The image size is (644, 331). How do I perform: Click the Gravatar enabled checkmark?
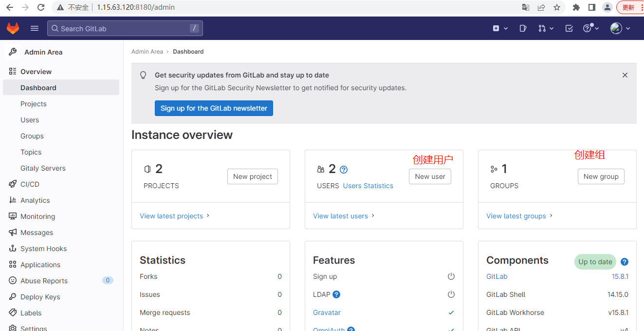(x=451, y=312)
